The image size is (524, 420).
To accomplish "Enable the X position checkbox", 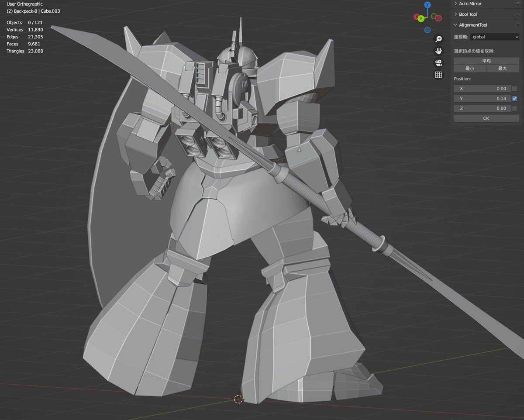I will click(514, 89).
